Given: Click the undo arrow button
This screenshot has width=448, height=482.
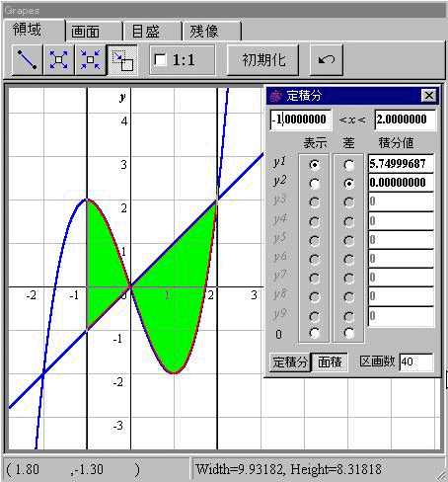Looking at the screenshot, I should click(327, 60).
